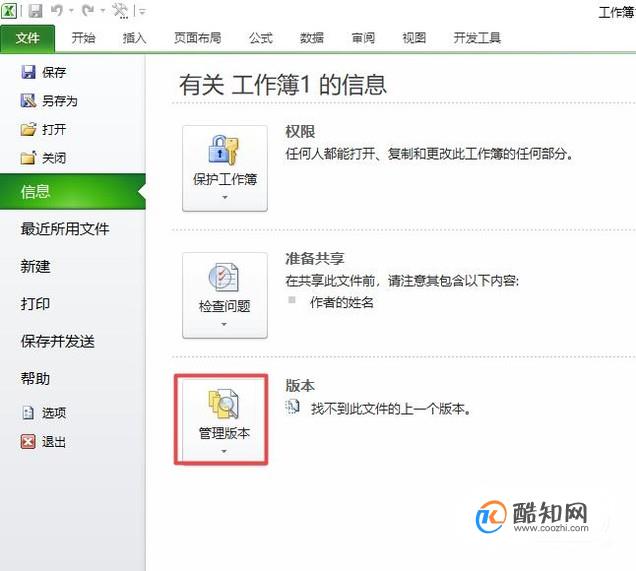Click the undo arrow in title bar
The width and height of the screenshot is (636, 571).
click(x=57, y=11)
